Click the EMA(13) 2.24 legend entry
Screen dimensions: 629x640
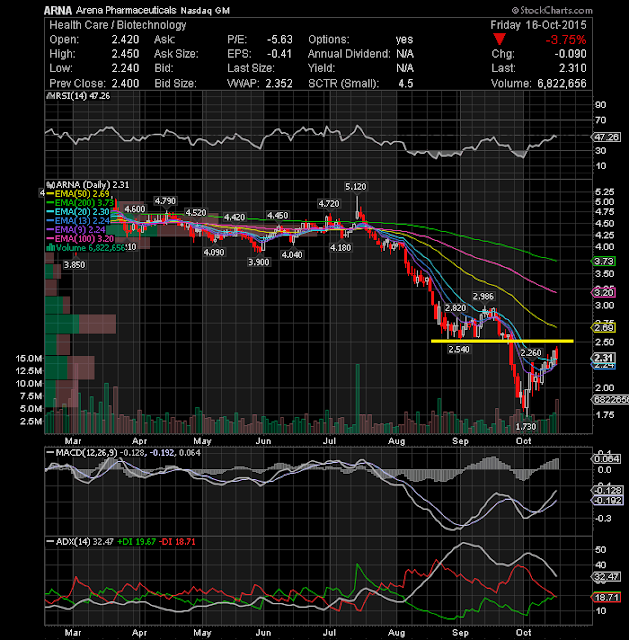point(78,221)
